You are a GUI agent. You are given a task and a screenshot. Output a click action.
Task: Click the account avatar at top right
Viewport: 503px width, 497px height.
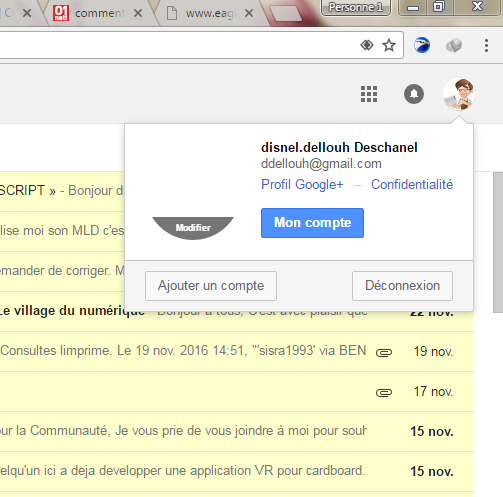459,94
